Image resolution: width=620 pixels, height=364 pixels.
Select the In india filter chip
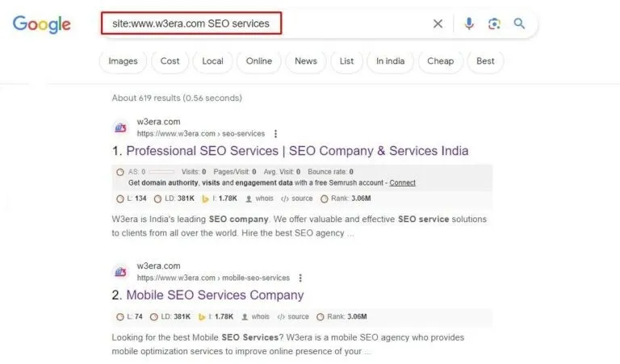point(390,61)
